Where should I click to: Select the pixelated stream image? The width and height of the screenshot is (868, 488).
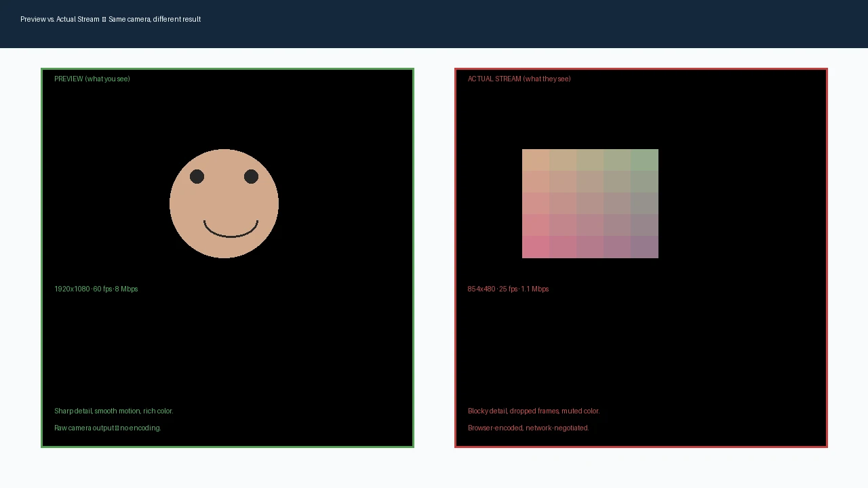pos(590,203)
